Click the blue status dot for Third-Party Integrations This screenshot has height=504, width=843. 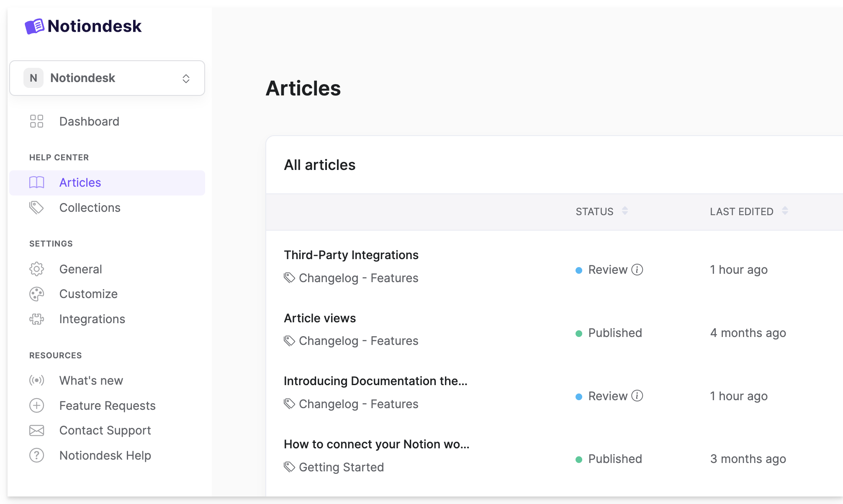click(579, 270)
